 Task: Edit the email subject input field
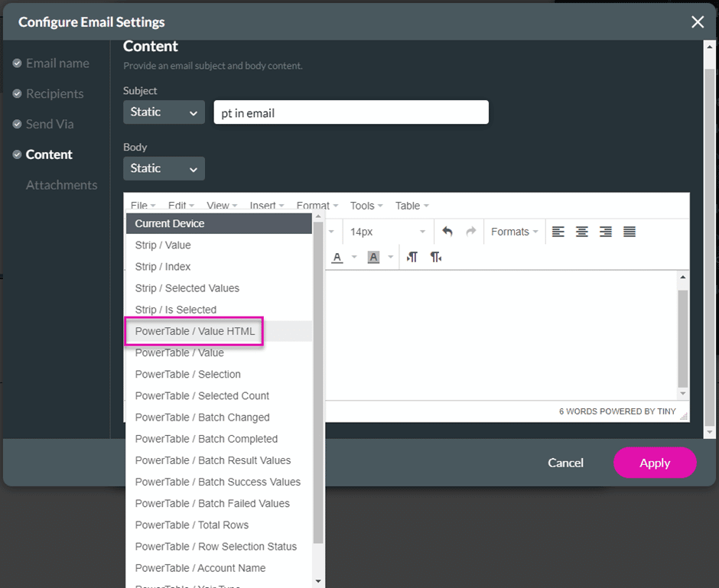(x=351, y=112)
